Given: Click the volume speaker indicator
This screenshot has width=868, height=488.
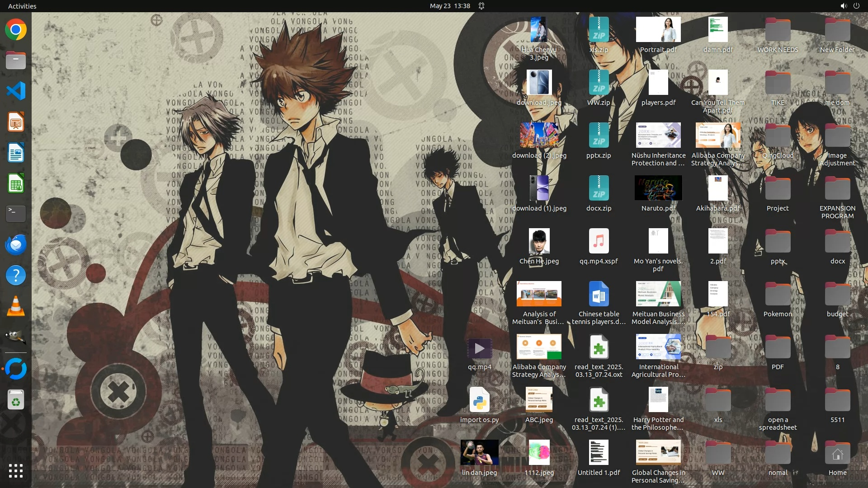Looking at the screenshot, I should 843,6.
